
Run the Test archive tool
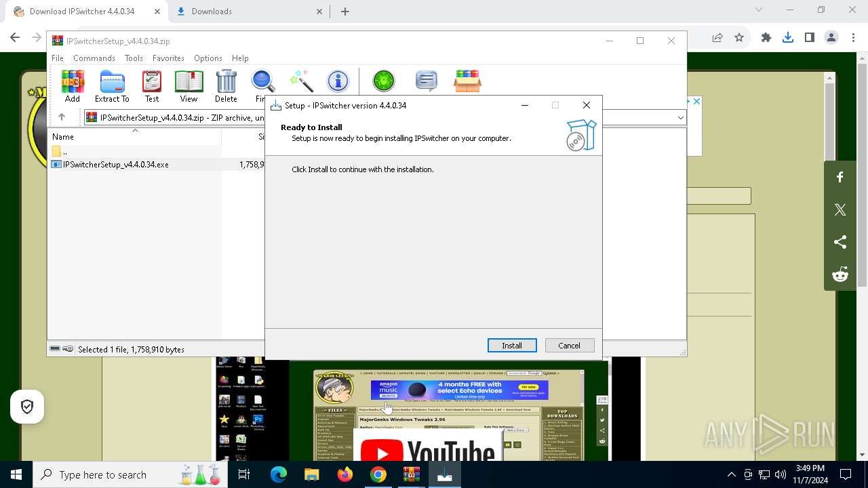point(152,86)
